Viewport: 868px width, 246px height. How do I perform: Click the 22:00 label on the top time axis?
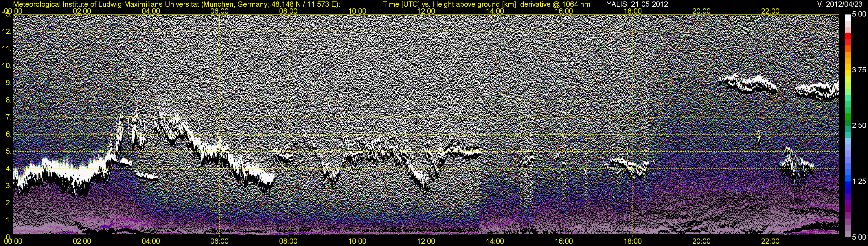point(770,11)
